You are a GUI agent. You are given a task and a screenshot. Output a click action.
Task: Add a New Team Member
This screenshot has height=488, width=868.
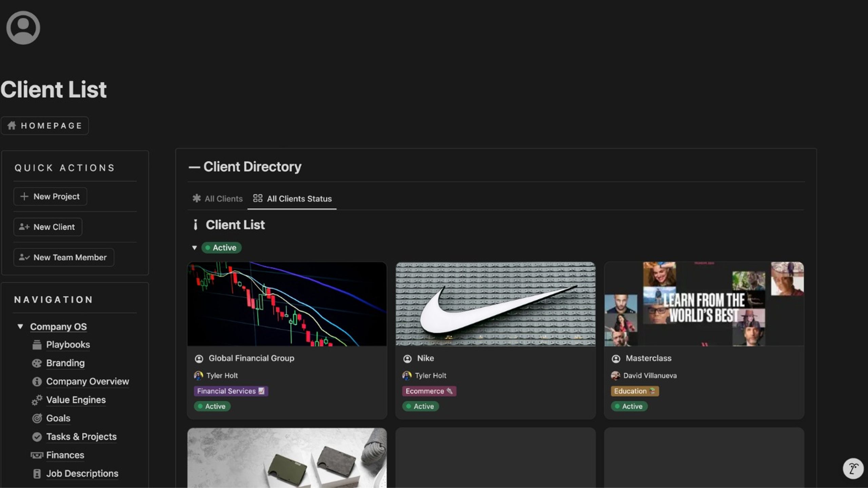pyautogui.click(x=64, y=258)
